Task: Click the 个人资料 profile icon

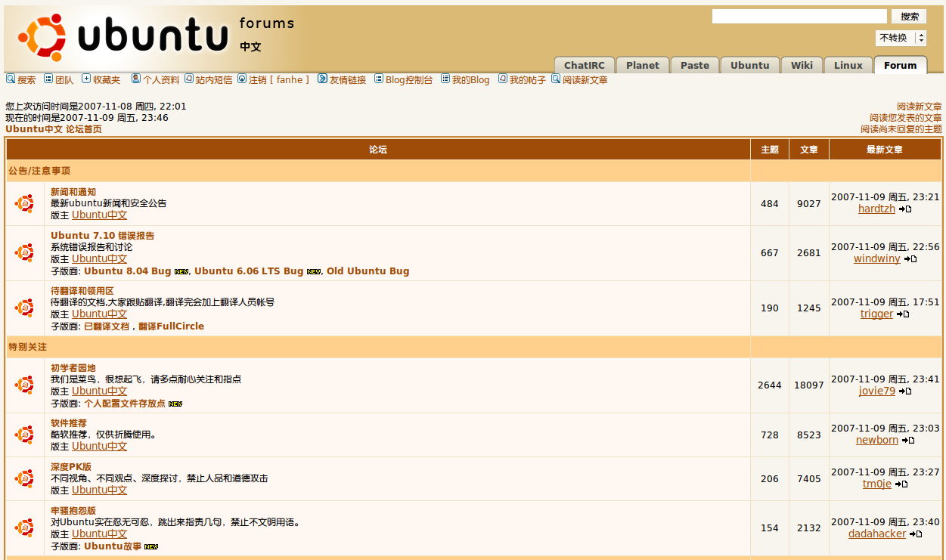Action: tap(136, 79)
